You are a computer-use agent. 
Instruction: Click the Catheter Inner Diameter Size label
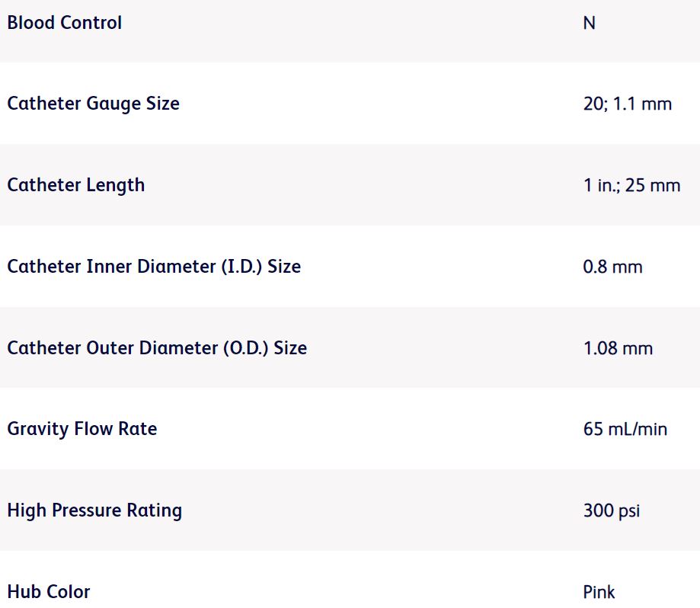coord(153,267)
